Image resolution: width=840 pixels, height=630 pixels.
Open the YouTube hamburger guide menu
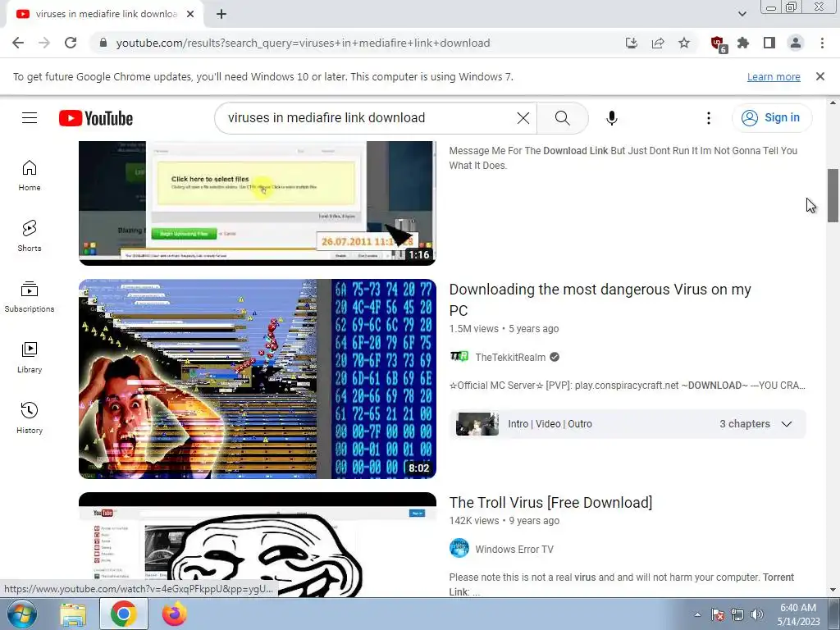point(30,118)
